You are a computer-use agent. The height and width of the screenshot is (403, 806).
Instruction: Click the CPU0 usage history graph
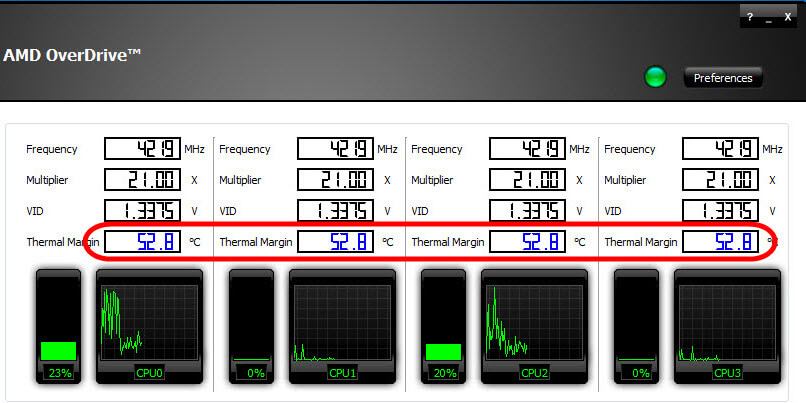149,322
